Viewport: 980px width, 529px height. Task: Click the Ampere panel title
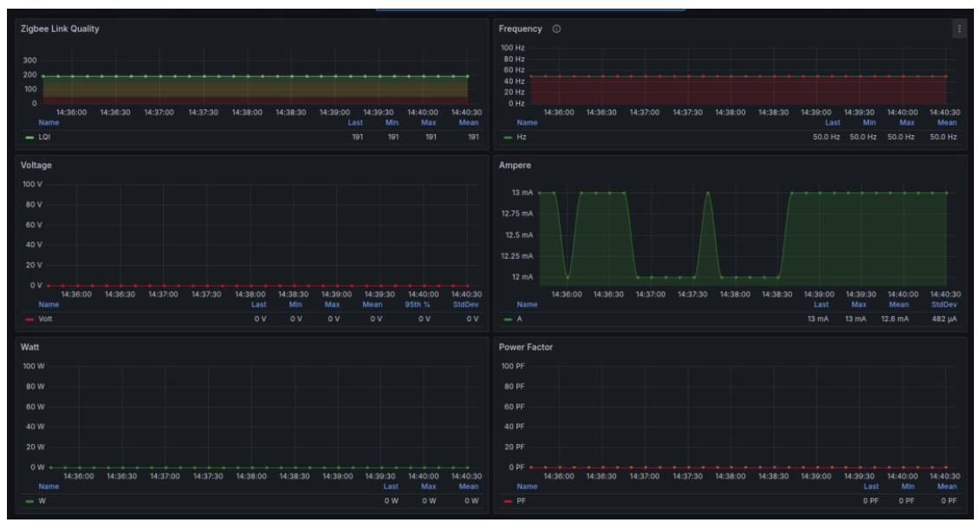(x=517, y=165)
